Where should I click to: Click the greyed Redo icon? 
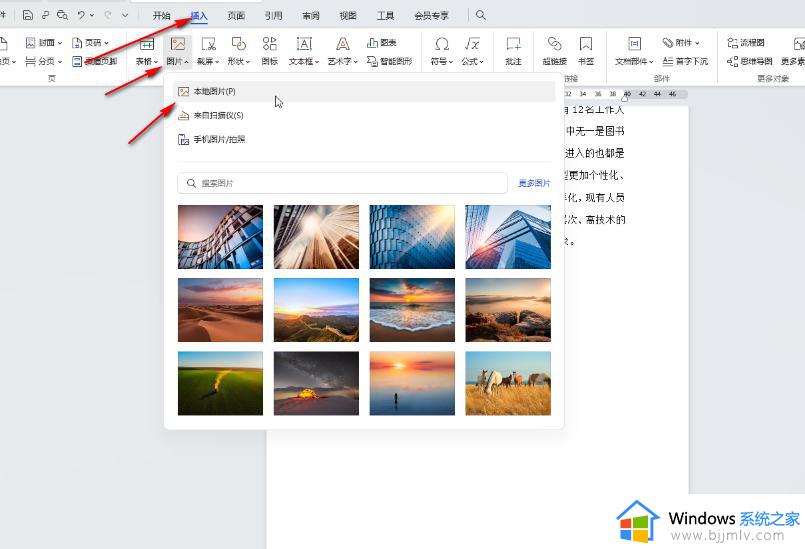click(x=108, y=15)
